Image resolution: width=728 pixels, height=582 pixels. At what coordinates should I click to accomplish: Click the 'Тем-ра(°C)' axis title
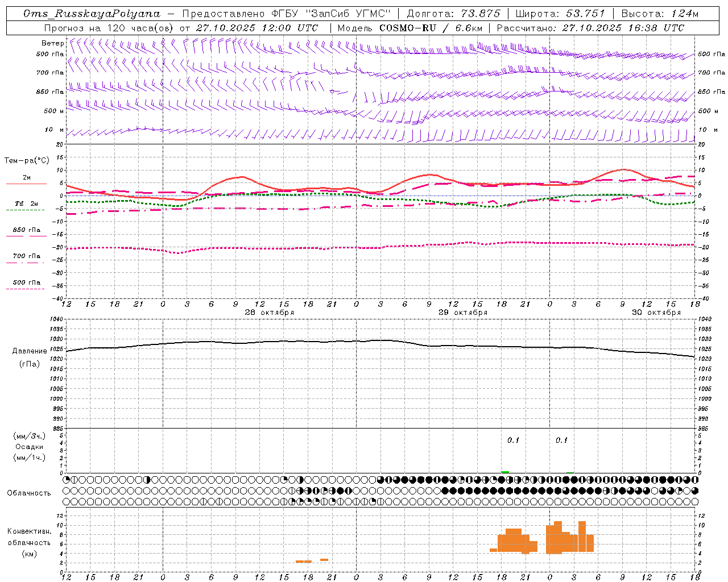(27, 160)
